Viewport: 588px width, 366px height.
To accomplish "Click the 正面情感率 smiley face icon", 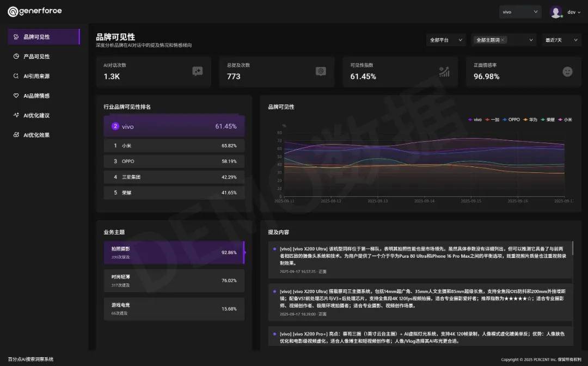I will pyautogui.click(x=567, y=71).
